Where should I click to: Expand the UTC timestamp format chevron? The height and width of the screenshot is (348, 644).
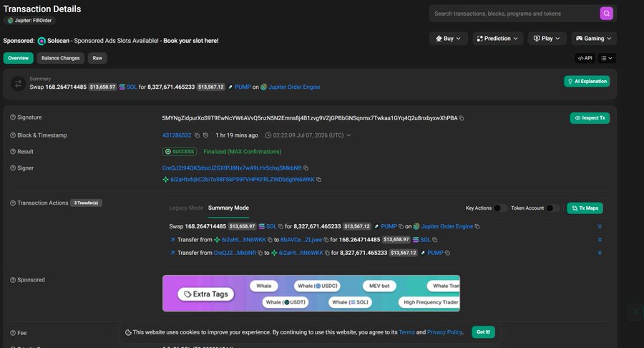tap(348, 135)
